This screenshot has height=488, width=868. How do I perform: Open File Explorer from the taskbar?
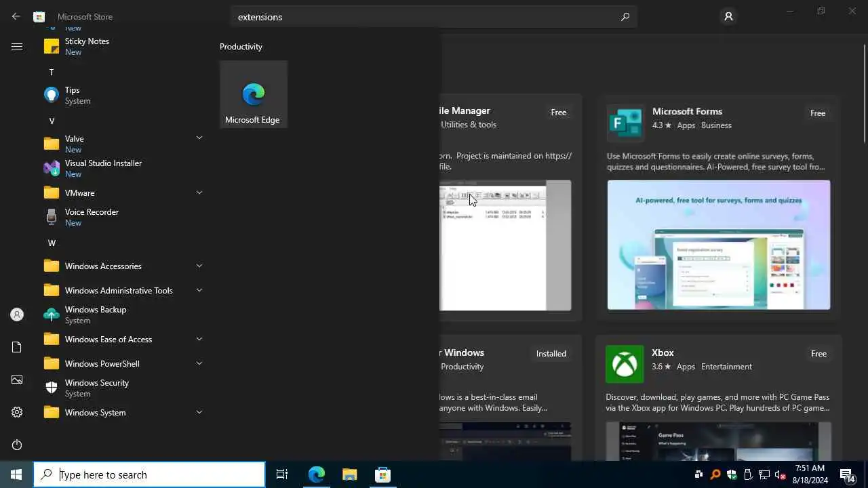(x=349, y=474)
